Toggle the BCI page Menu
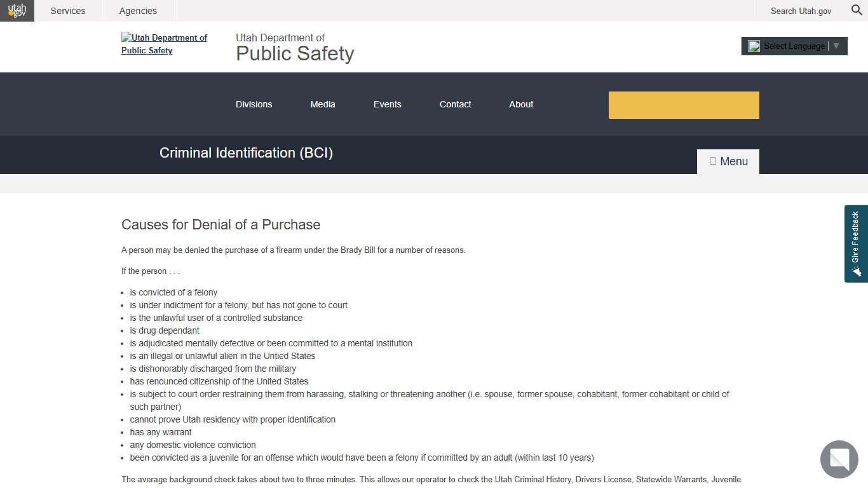This screenshot has width=868, height=488. [728, 161]
